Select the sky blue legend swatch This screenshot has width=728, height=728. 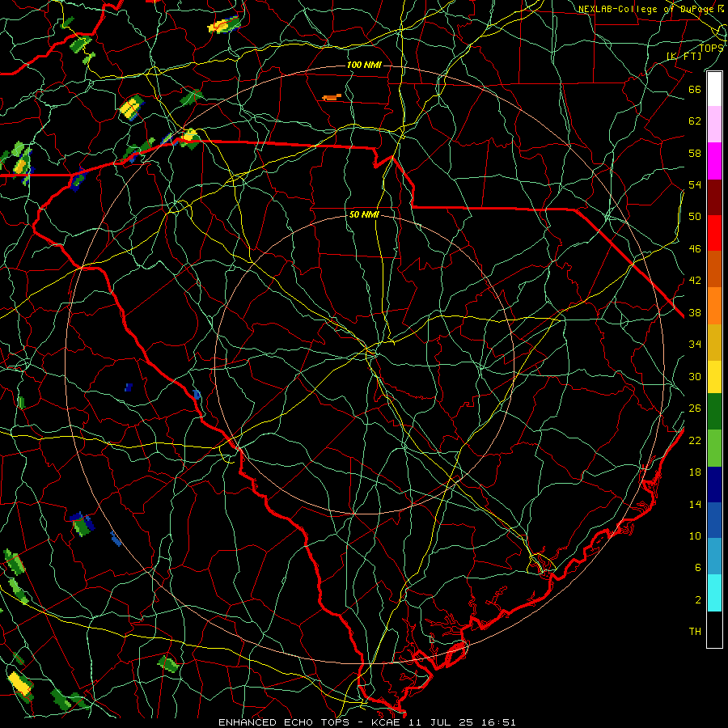[714, 557]
